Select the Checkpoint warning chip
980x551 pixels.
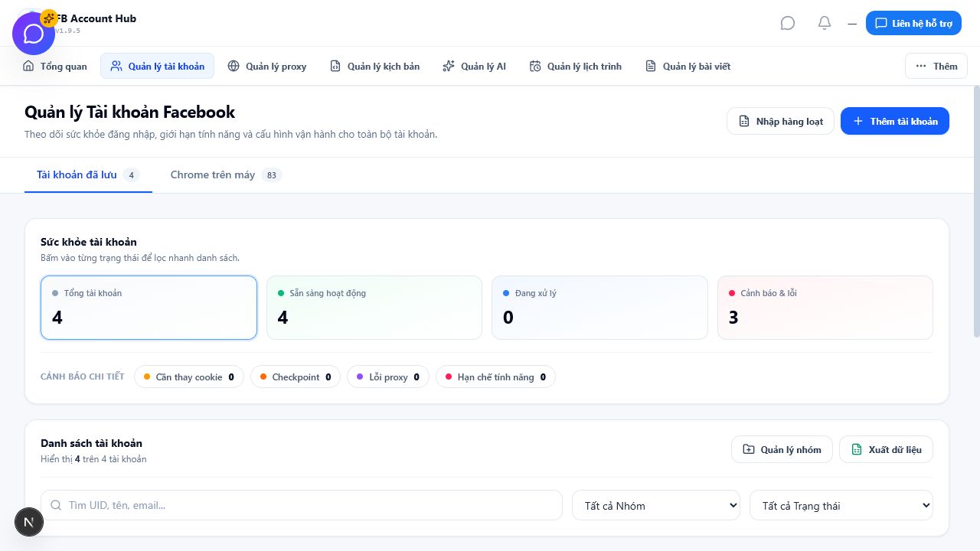[x=296, y=377]
